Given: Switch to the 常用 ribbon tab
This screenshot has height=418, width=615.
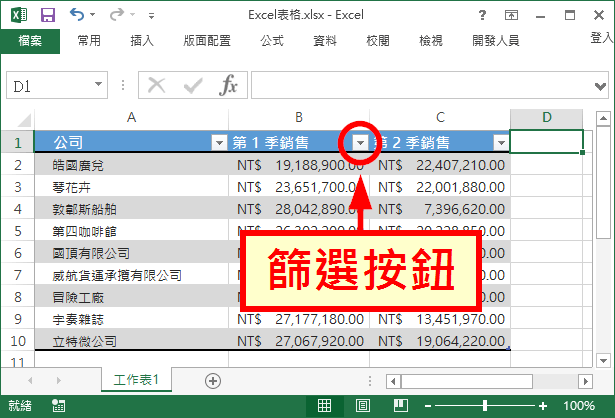Looking at the screenshot, I should coord(89,41).
